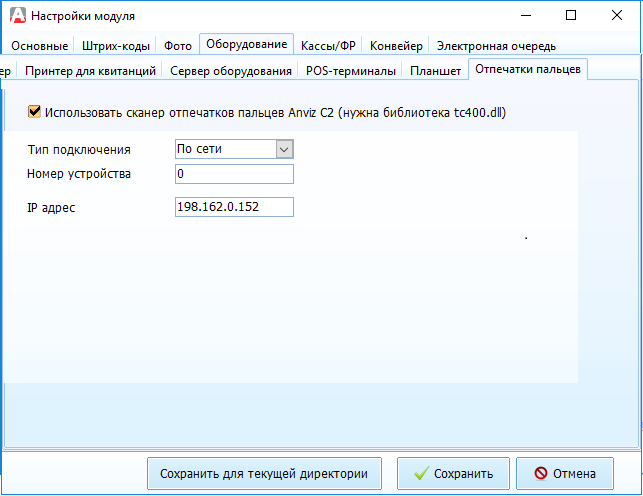This screenshot has width=643, height=496.
Task: Click the red application logo icon
Action: pyautogui.click(x=18, y=16)
